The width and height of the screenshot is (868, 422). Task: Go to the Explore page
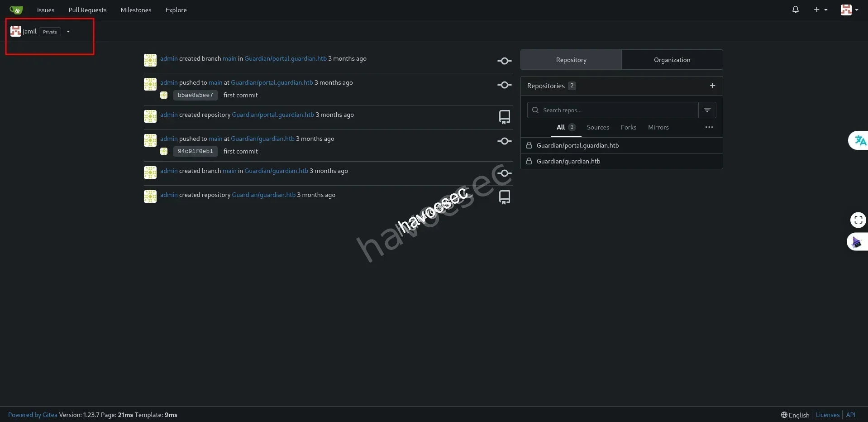tap(176, 10)
